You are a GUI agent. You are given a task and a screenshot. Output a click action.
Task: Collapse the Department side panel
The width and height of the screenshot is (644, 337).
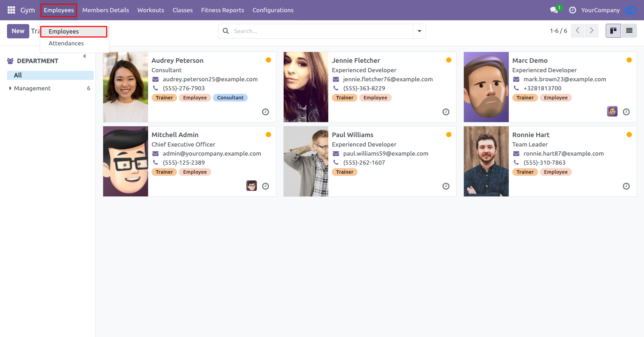pyautogui.click(x=85, y=56)
